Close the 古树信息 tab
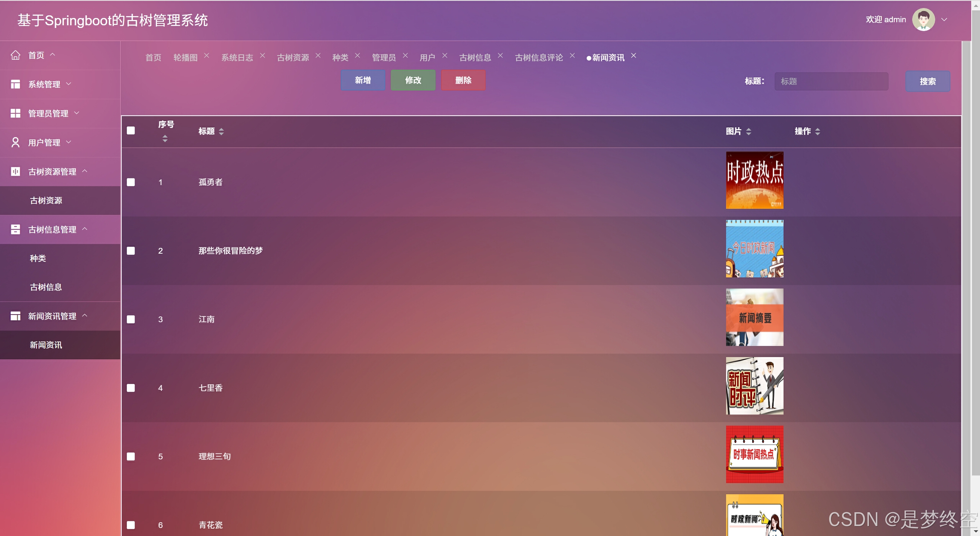980x536 pixels. pyautogui.click(x=500, y=56)
